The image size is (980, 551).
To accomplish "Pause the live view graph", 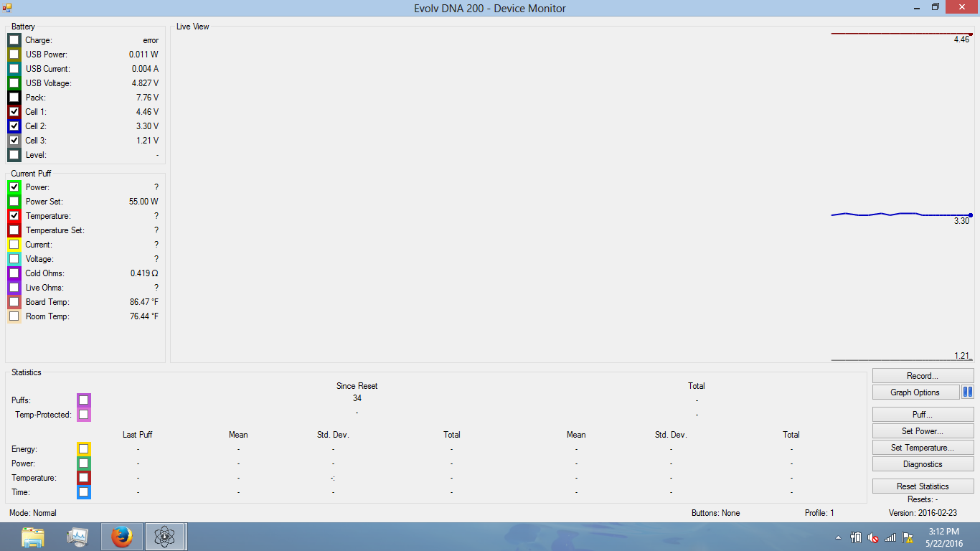I will [x=967, y=392].
